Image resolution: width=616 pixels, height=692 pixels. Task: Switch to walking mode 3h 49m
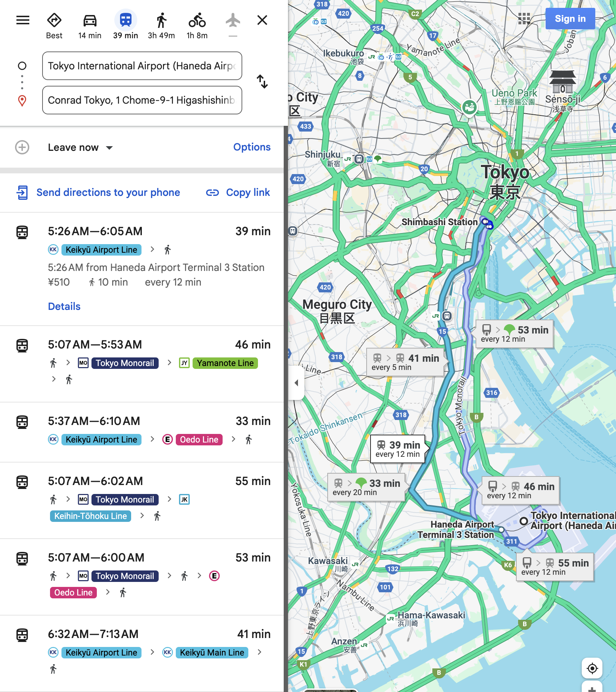[x=161, y=26]
